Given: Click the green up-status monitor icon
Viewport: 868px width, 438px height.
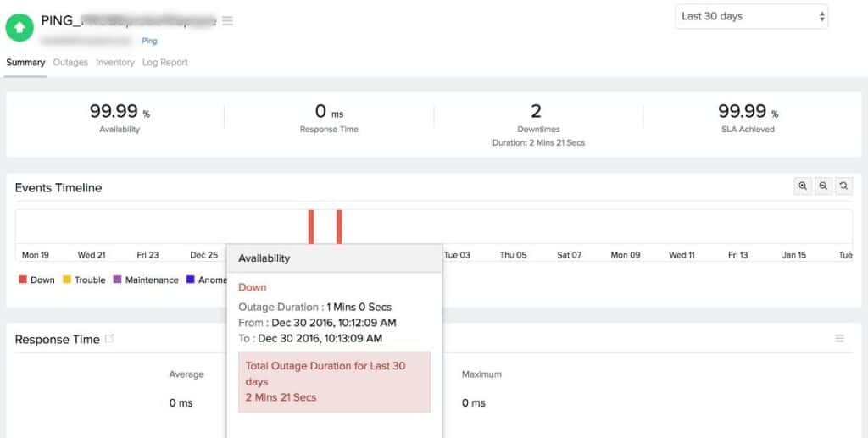Looking at the screenshot, I should pos(19,27).
